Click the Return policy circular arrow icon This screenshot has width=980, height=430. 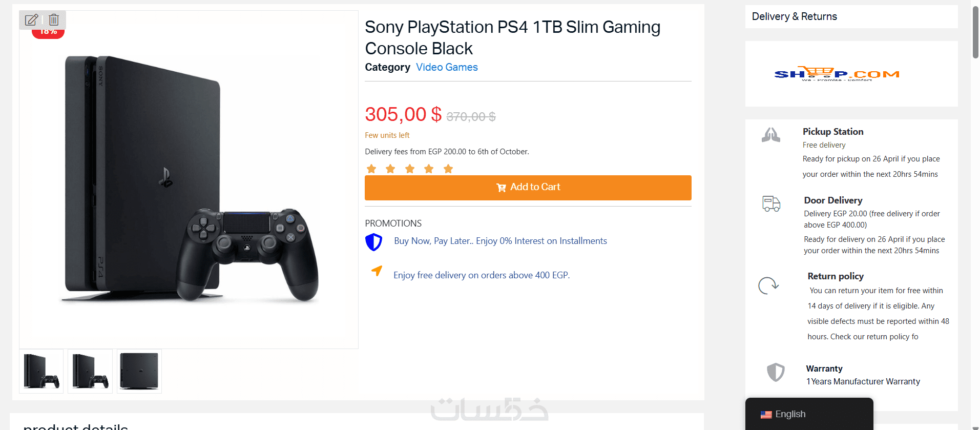pos(768,285)
